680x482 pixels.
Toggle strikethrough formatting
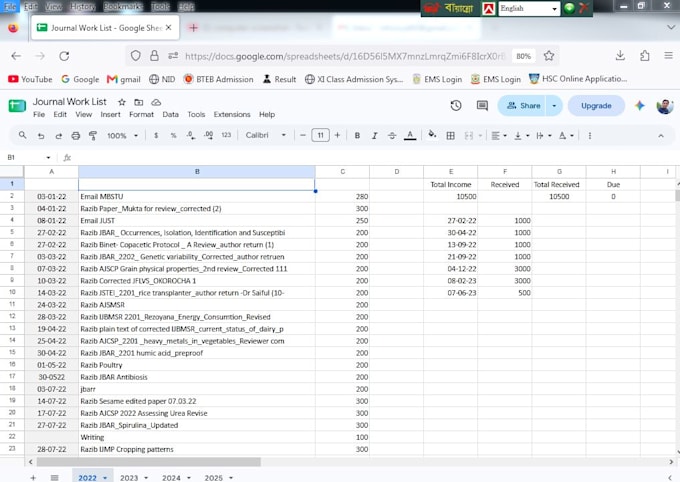[x=392, y=136]
